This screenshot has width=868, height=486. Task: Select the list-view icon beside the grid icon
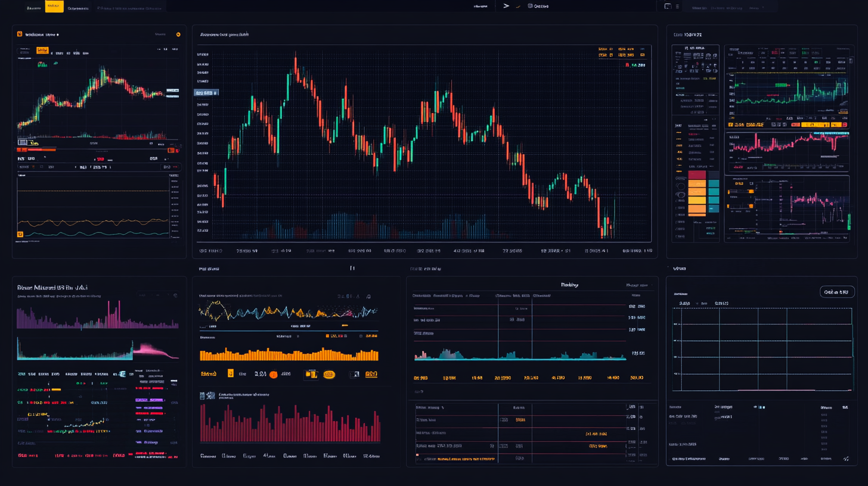[677, 7]
